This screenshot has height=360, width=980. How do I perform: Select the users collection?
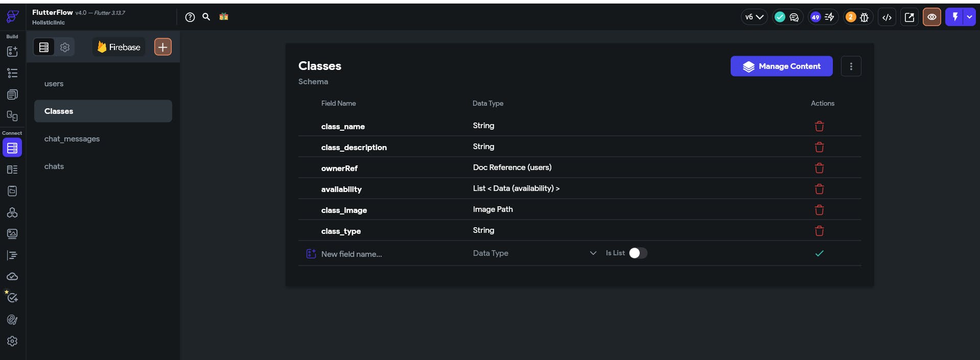54,84
